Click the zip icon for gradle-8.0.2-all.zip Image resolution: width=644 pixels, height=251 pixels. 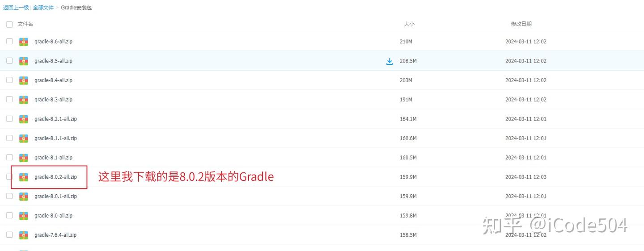pos(24,177)
